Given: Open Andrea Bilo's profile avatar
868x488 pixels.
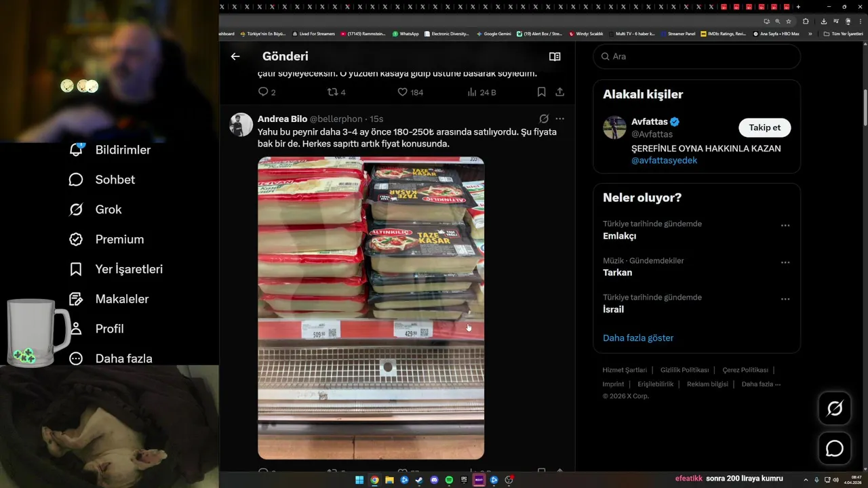Looking at the screenshot, I should point(241,125).
